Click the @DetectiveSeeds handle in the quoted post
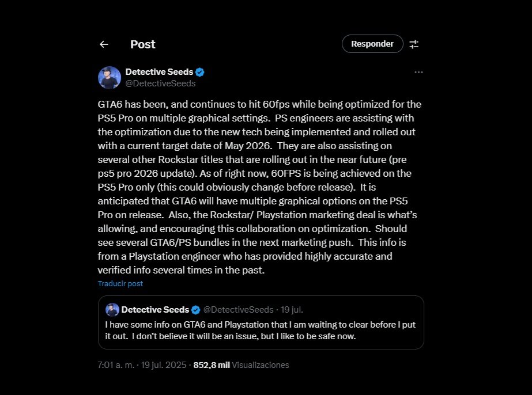The image size is (532, 395). pyautogui.click(x=238, y=310)
